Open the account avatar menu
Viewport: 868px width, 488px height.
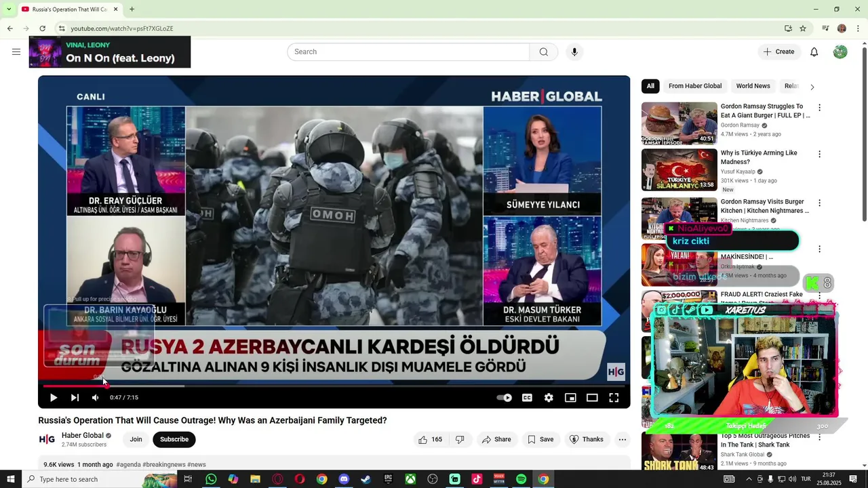pyautogui.click(x=840, y=52)
